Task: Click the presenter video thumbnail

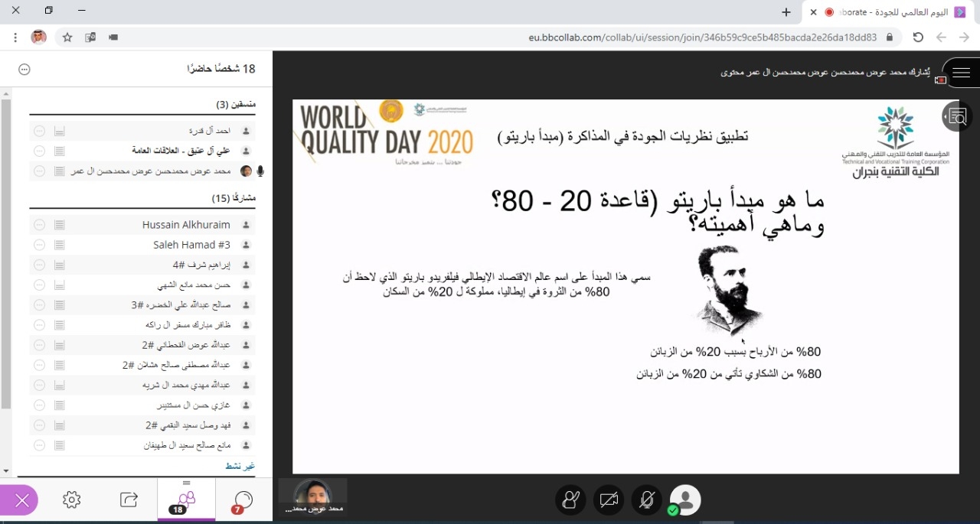Action: (312, 496)
